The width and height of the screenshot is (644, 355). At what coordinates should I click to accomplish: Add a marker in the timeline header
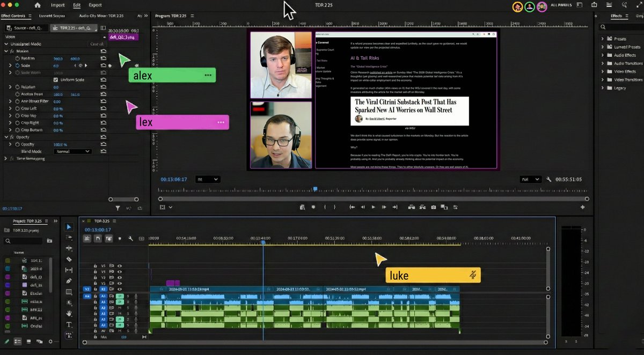click(120, 239)
